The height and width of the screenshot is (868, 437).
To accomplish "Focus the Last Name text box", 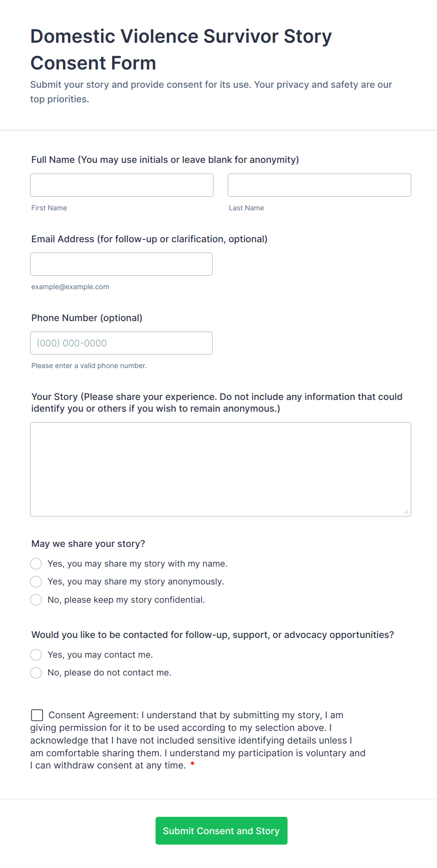I will [319, 185].
